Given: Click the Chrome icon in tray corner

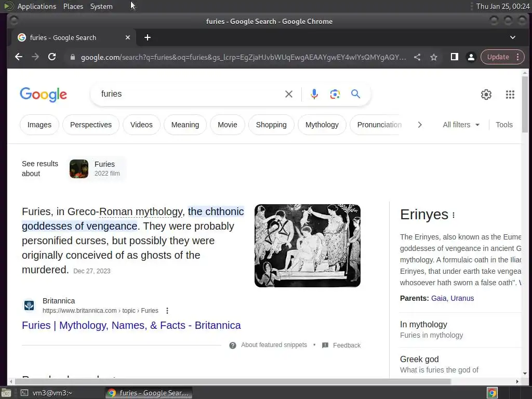Looking at the screenshot, I should (x=492, y=393).
